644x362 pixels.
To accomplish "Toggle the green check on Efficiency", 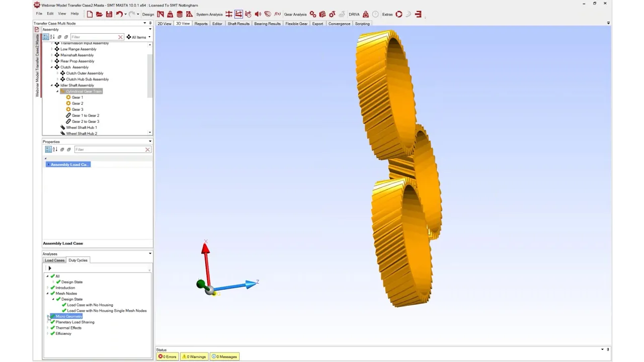I will click(x=52, y=333).
